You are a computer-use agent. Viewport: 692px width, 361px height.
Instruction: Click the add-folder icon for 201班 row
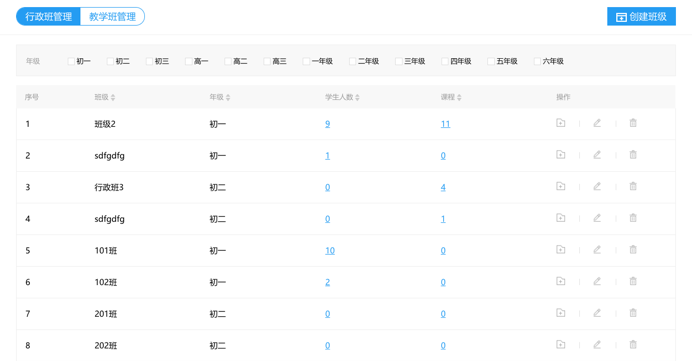tap(560, 313)
